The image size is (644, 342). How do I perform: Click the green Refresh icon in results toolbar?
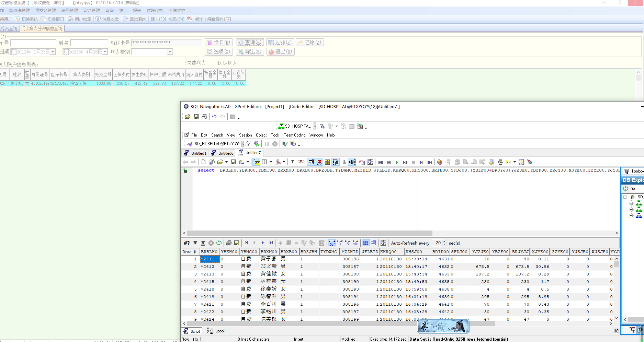(219, 243)
